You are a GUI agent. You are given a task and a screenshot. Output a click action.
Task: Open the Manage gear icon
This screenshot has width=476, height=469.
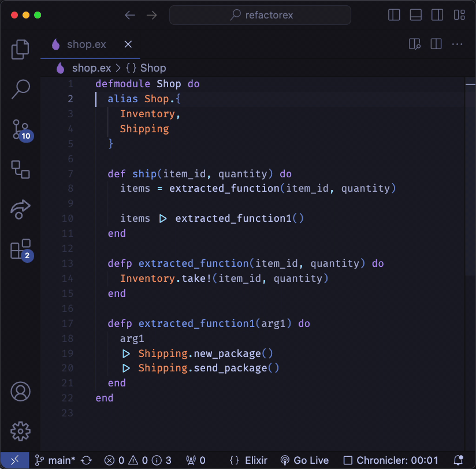click(x=20, y=431)
